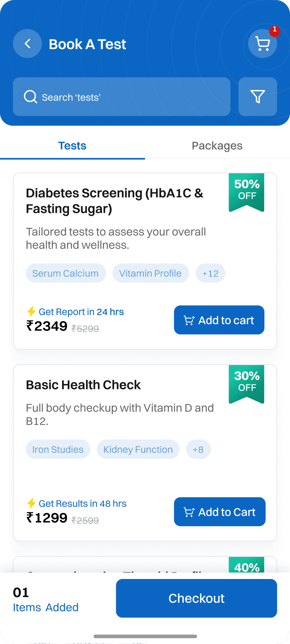This screenshot has width=290, height=644.
Task: Select the Kidney Function chip
Action: [138, 449]
